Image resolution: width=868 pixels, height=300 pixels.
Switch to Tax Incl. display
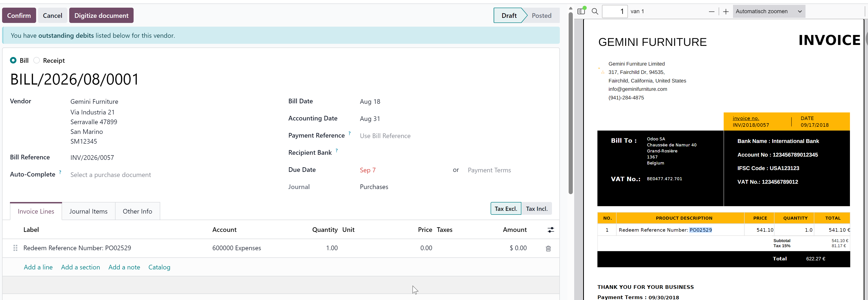coord(537,209)
